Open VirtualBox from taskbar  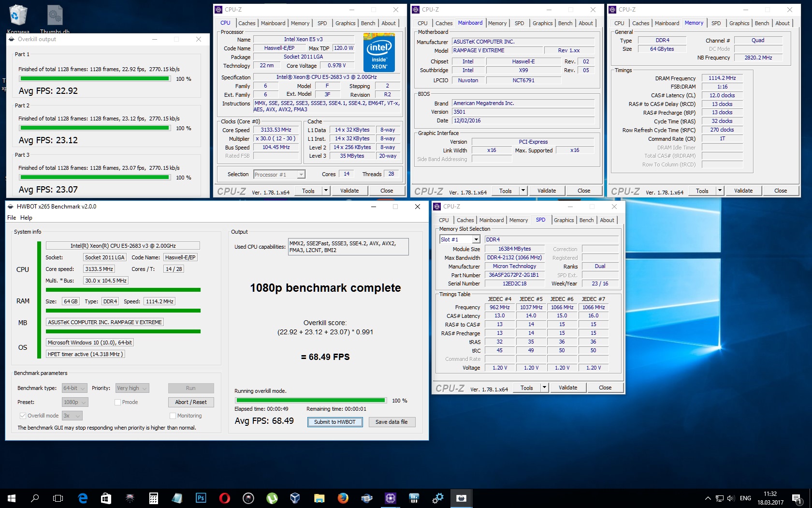pyautogui.click(x=295, y=498)
